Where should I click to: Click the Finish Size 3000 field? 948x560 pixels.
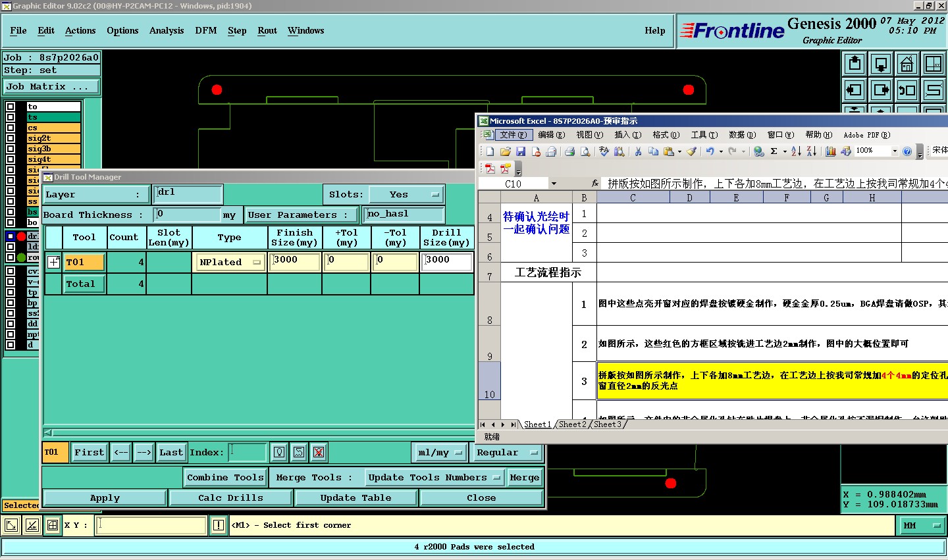tap(295, 262)
